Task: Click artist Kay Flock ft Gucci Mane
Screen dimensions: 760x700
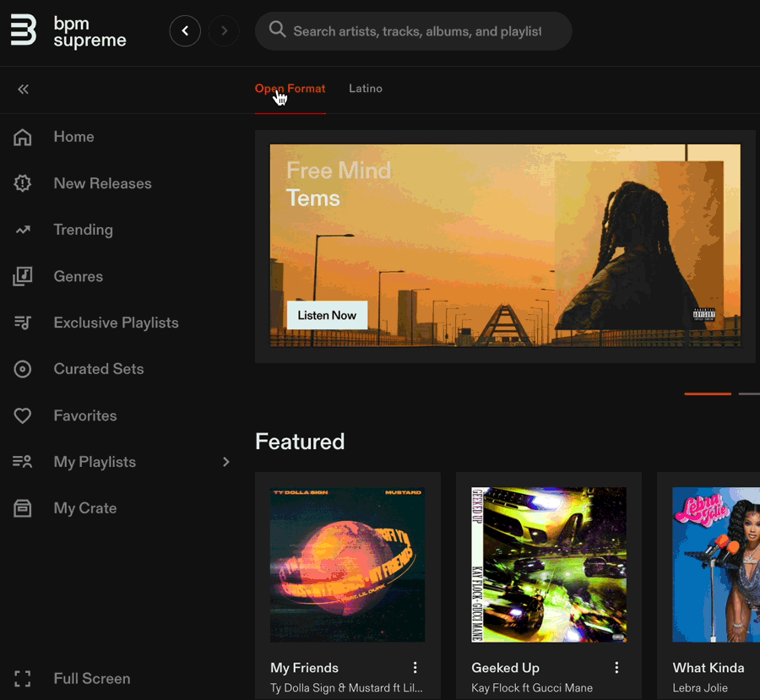Action: [532, 688]
